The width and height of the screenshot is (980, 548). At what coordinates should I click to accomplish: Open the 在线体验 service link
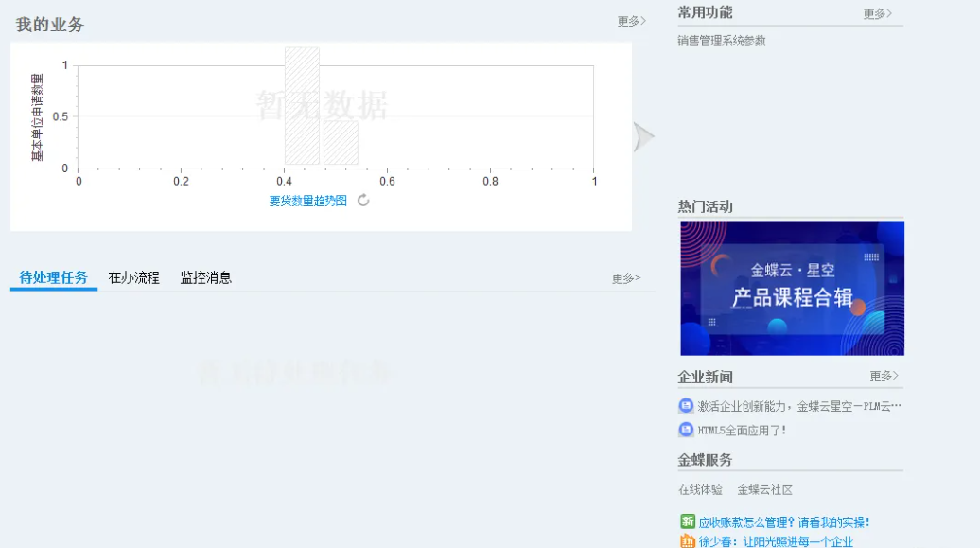[700, 490]
